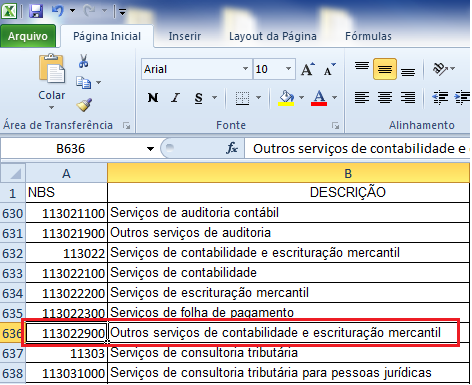472x385 pixels.
Task: Increase font size with large A
Action: point(308,69)
